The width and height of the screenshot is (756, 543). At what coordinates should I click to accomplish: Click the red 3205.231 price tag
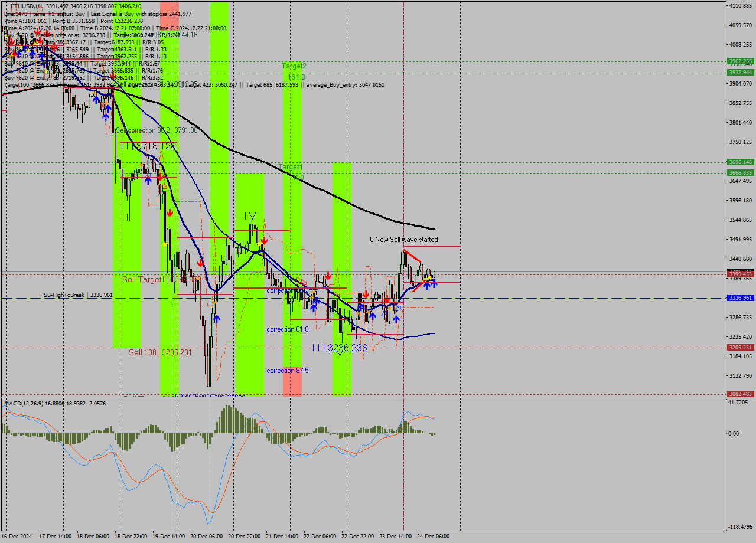[741, 348]
